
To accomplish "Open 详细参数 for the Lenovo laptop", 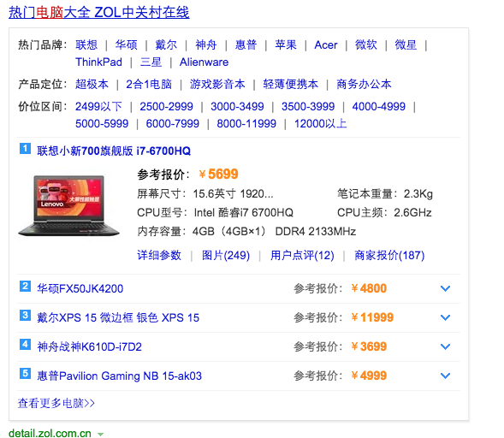I will click(159, 255).
